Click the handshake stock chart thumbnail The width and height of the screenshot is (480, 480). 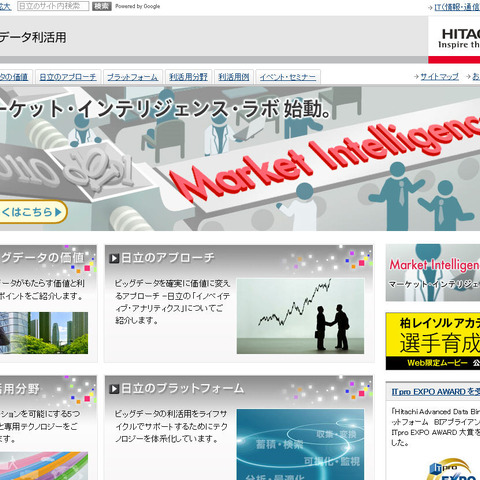tap(300, 316)
